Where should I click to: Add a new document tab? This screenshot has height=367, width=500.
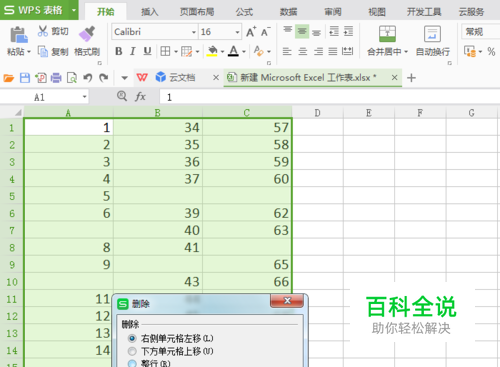click(411, 78)
